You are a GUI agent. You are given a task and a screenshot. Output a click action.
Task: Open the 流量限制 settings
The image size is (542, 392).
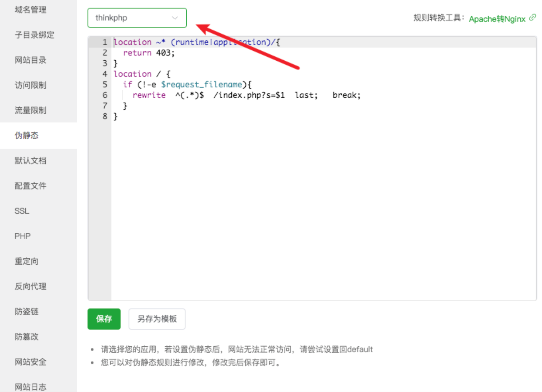tap(30, 110)
